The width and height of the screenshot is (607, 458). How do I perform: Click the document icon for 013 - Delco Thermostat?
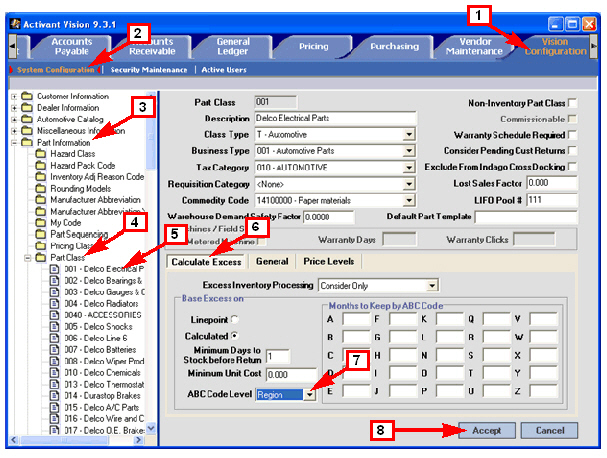point(55,384)
